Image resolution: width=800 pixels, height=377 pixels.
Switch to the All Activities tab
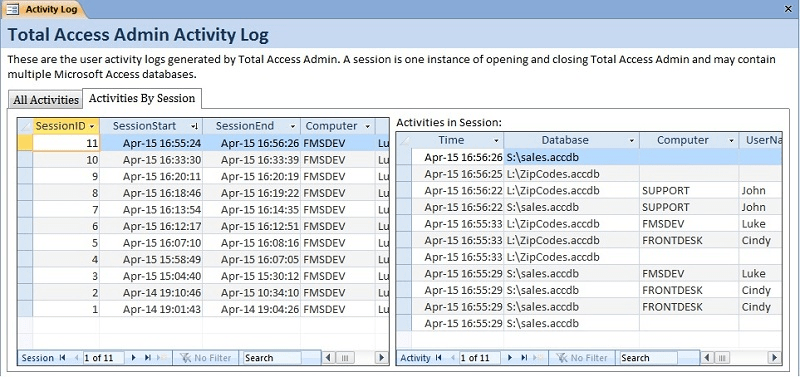click(46, 99)
